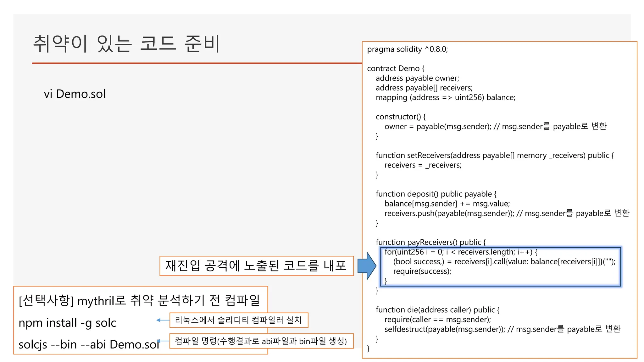Viewport: 644px width, 362px height.
Task: Click the '리눅스에서 솔리디티 컴파일러 설치' annotation box
Action: pos(238,320)
